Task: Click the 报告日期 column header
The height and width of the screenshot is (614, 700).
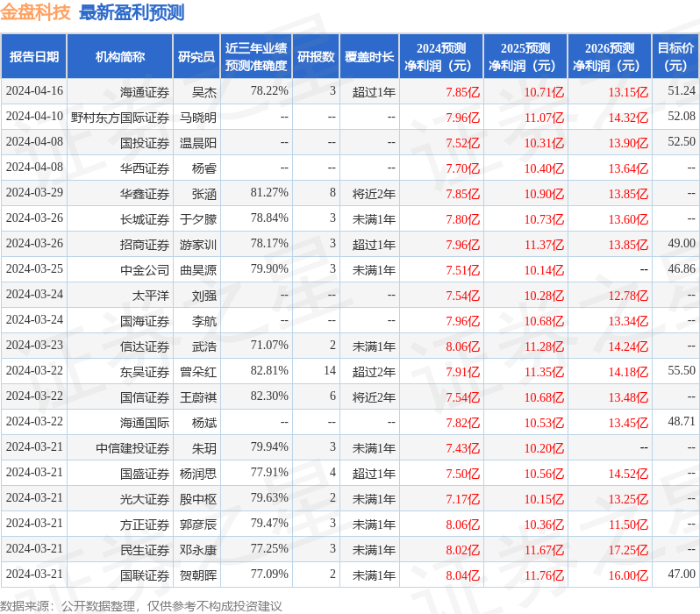Action: point(34,57)
